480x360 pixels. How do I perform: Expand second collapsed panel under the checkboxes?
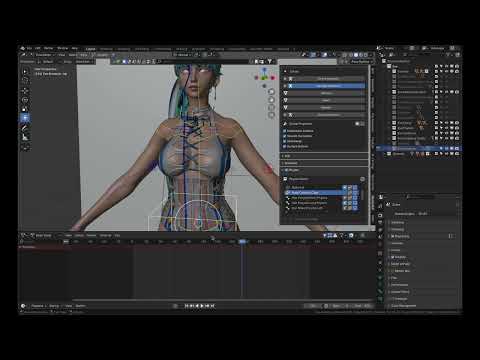click(x=324, y=163)
